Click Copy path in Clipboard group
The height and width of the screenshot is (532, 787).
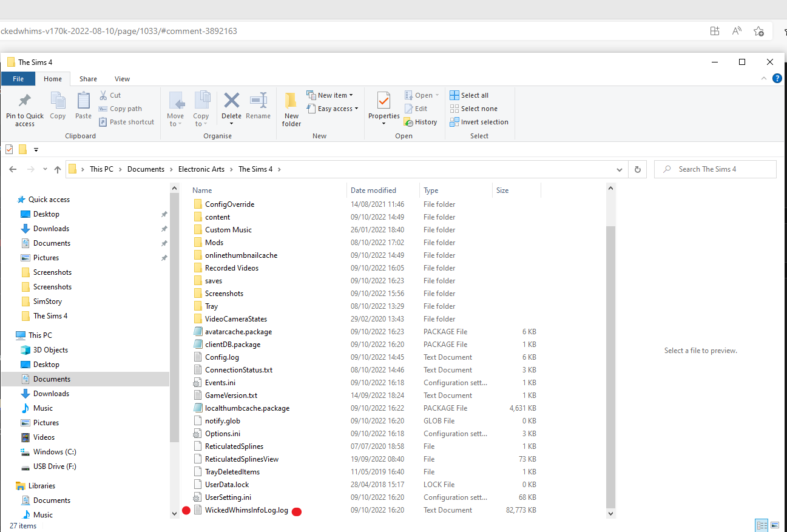coord(120,109)
